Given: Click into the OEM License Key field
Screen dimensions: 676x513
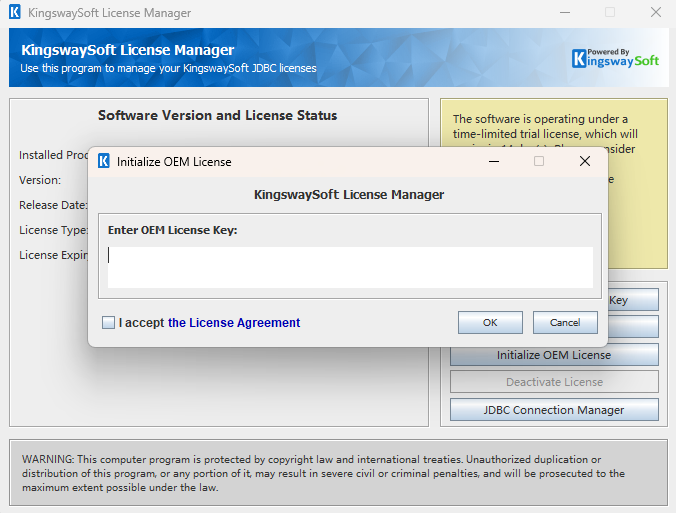Looking at the screenshot, I should tap(350, 267).
